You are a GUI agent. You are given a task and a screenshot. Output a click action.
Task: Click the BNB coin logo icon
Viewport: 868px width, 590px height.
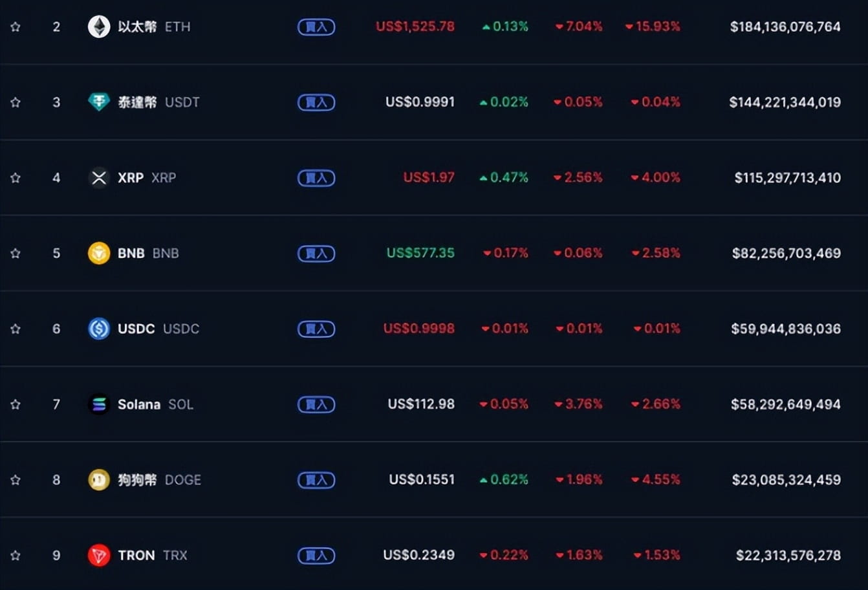pos(99,253)
